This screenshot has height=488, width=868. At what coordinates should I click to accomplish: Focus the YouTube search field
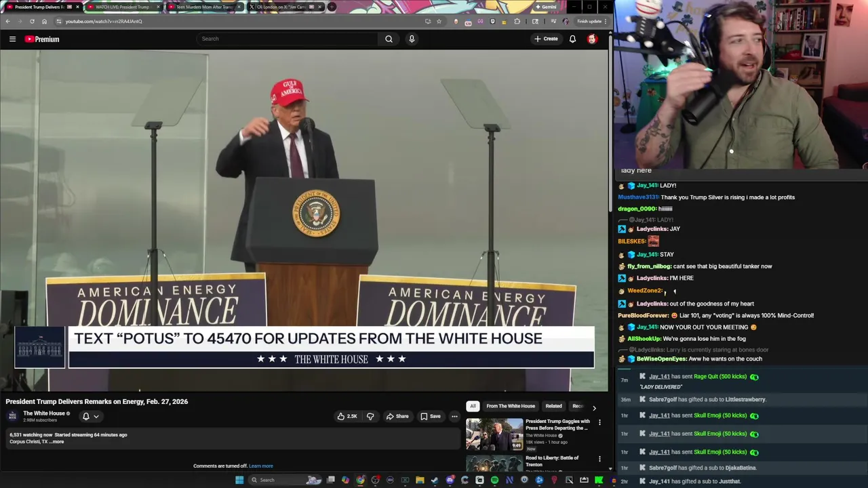tap(288, 39)
